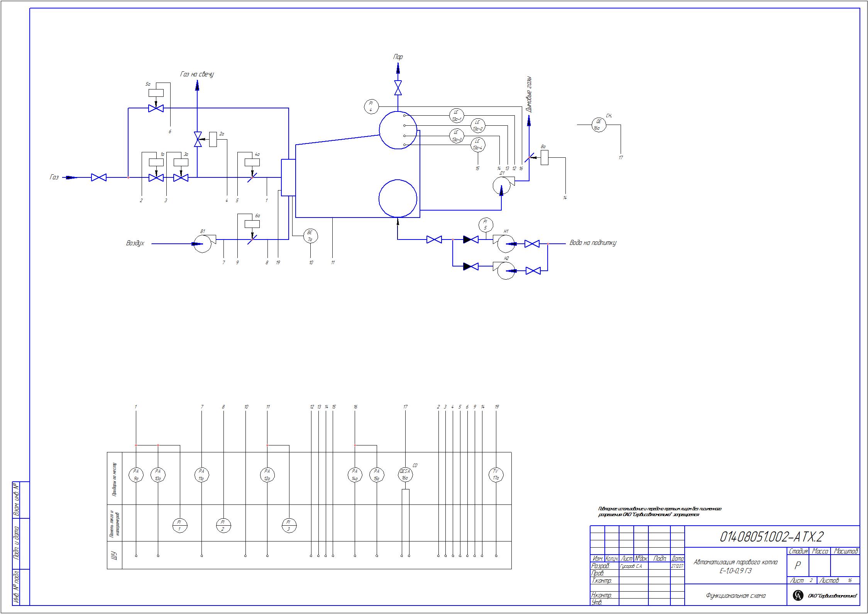Select the actuator box labeled 4a
This screenshot has height=614, width=868.
pos(252,162)
